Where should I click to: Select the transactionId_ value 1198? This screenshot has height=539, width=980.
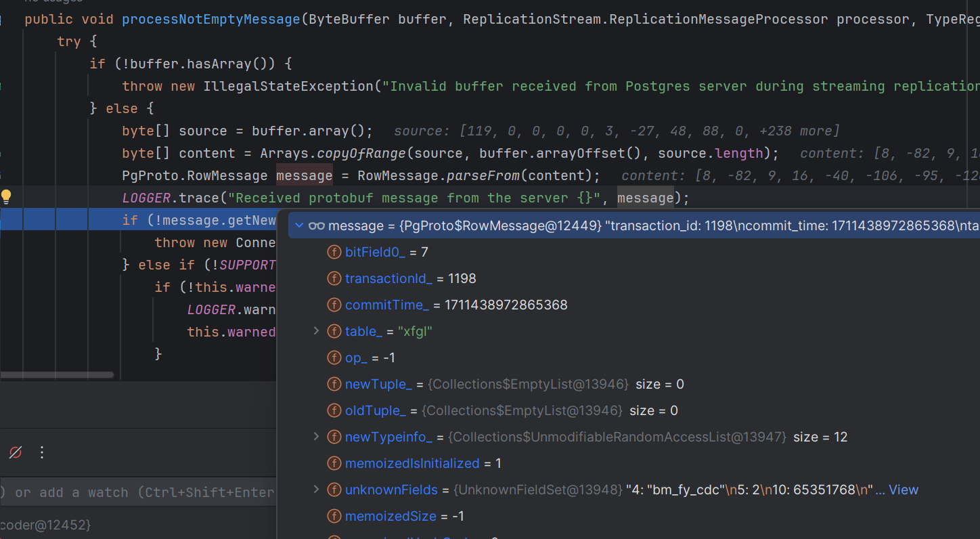pyautogui.click(x=462, y=278)
